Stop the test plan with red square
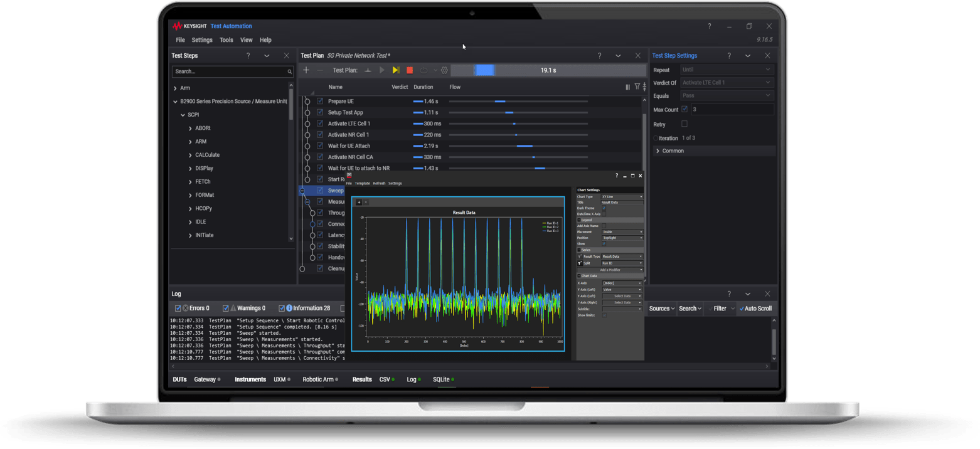Screen dimensions: 980x449 click(410, 70)
